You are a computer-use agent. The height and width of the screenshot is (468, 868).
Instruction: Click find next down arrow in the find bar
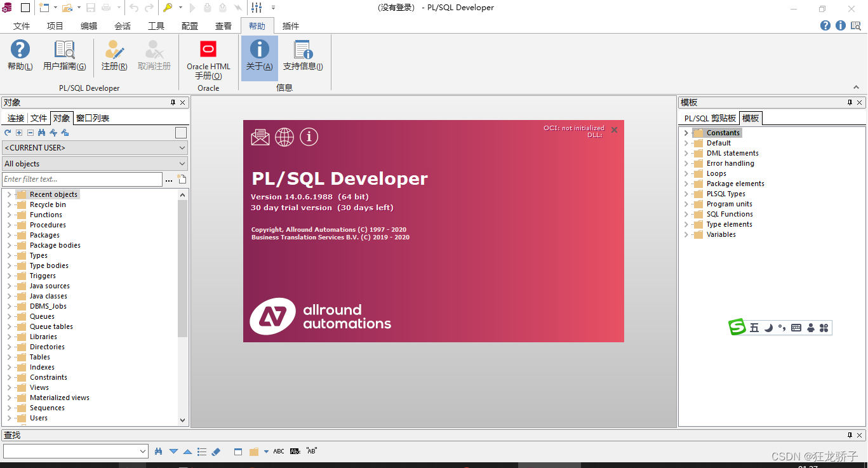click(173, 451)
